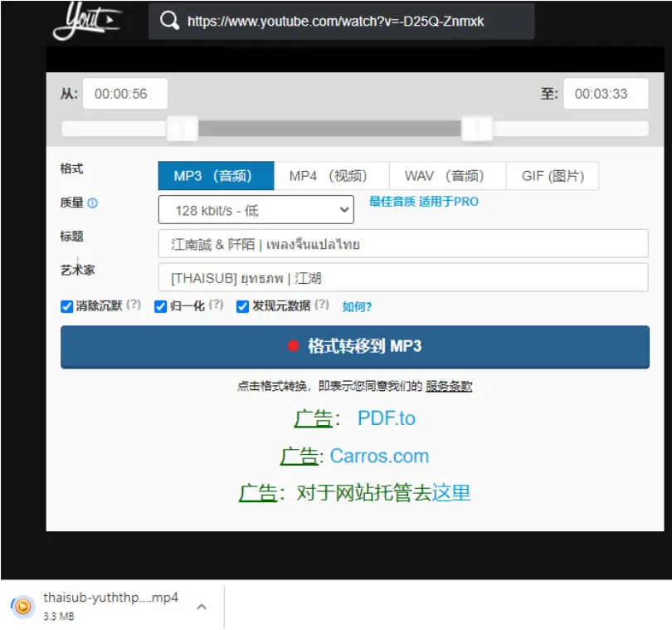
Task: Click the start trim slider handle
Action: point(183,128)
